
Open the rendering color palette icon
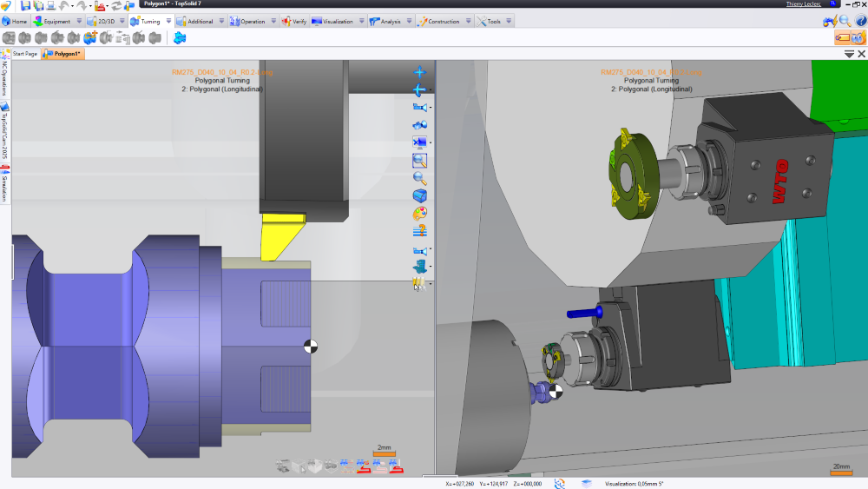(419, 214)
